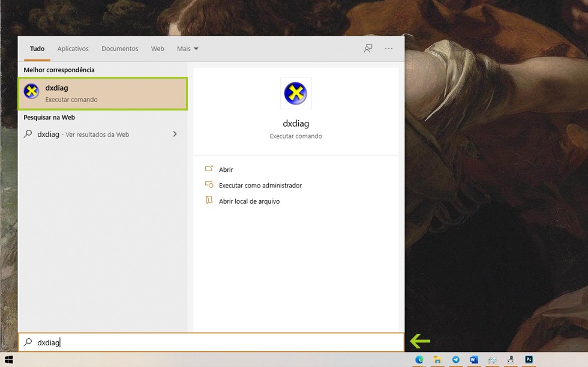Choose Executar como administrador
588x367 pixels.
tap(260, 186)
